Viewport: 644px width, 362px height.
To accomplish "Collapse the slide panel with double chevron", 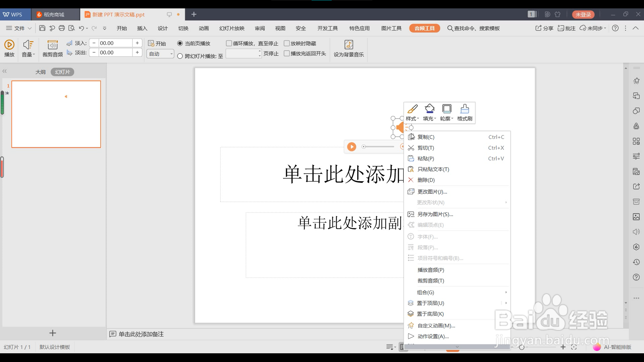I will 5,71.
